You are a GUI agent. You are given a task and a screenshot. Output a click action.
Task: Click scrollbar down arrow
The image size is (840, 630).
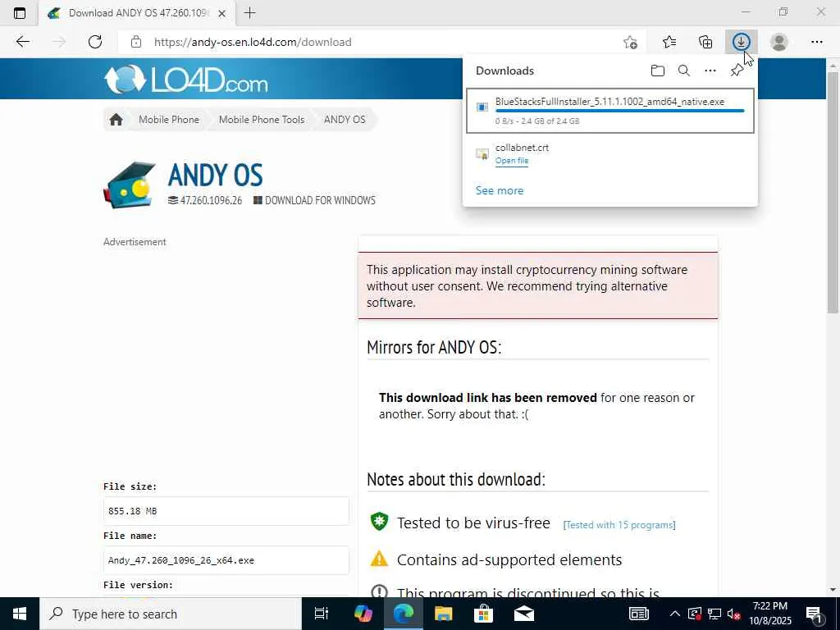click(x=833, y=590)
